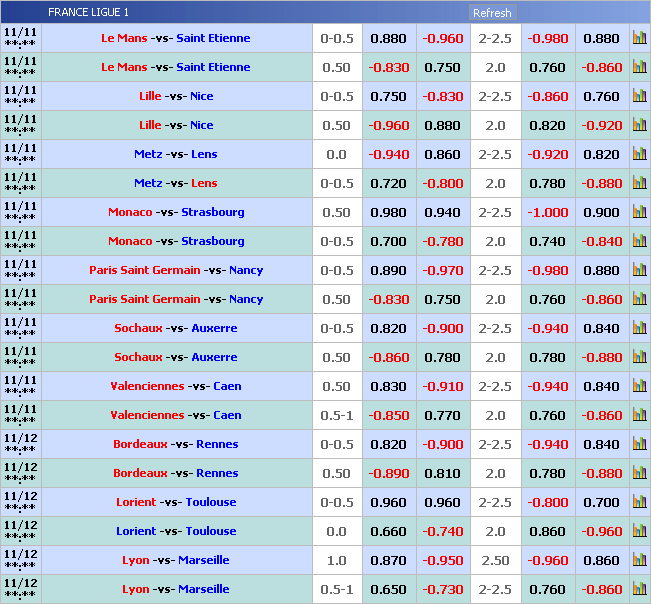Select -0.730 odds in Lyon vs Marseille row
Viewport: 651px width, 604px height.
pos(442,590)
